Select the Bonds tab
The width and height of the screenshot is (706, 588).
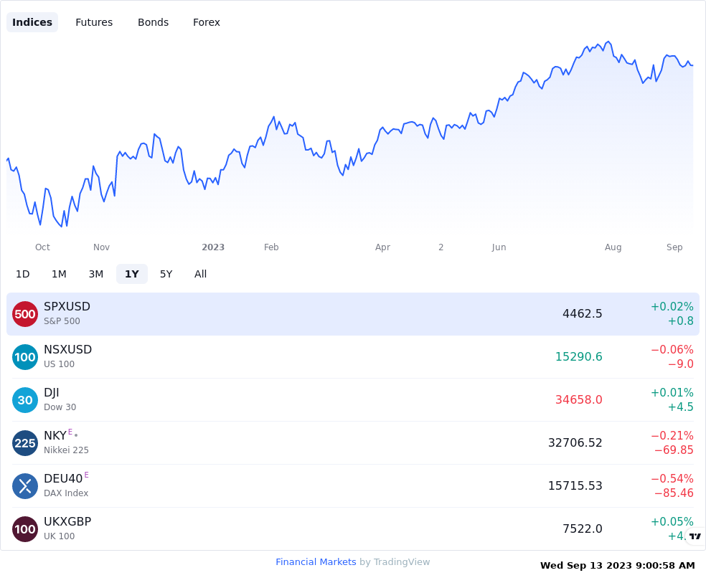coord(153,22)
